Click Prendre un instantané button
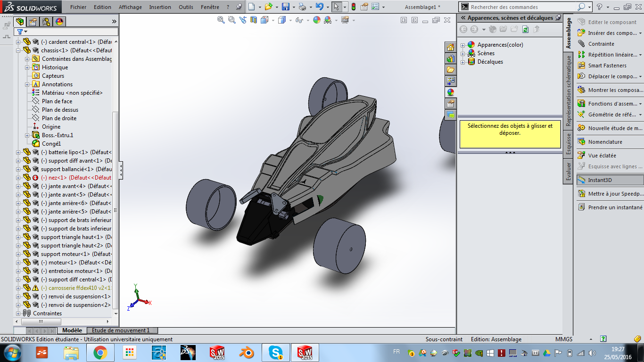The image size is (644, 362). 615,207
